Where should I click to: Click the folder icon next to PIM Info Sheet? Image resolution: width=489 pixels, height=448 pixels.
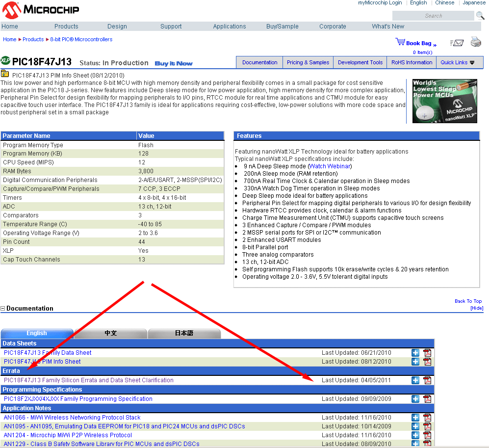[5, 74]
